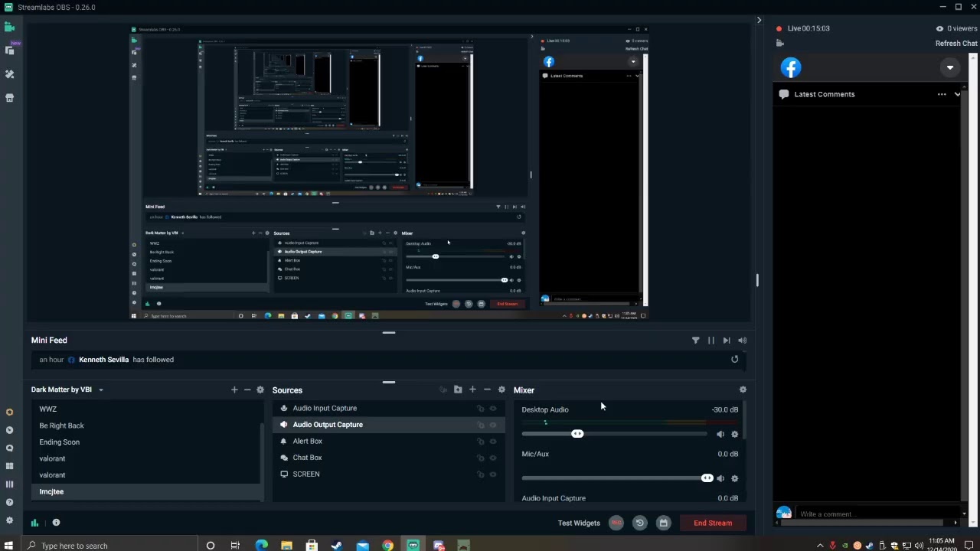This screenshot has height=551, width=980.
Task: Open Mic/Aux source settings gear
Action: (734, 479)
